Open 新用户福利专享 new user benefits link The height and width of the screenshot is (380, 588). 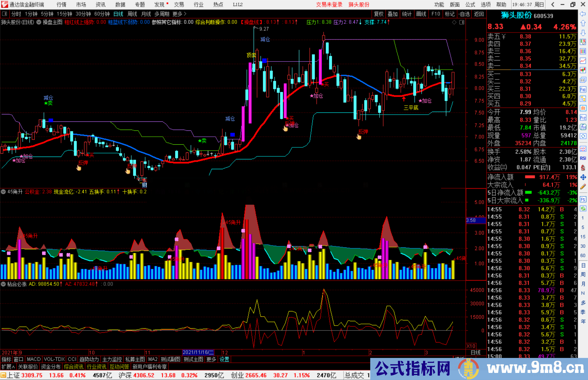point(149,367)
